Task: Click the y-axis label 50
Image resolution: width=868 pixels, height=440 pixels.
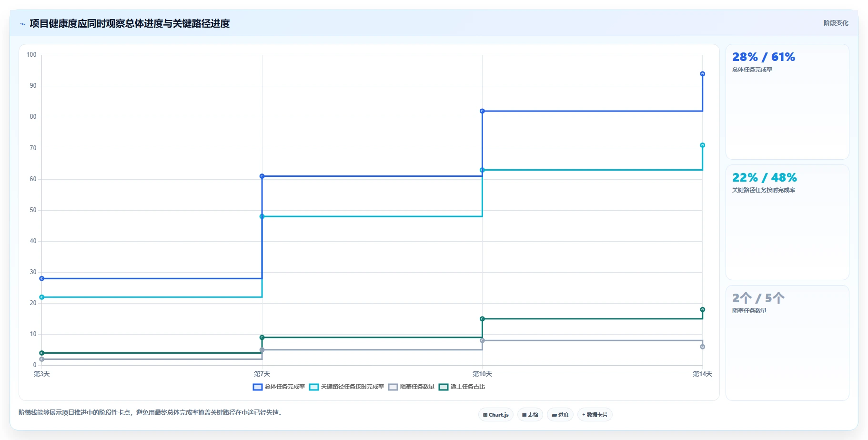Action: (33, 210)
